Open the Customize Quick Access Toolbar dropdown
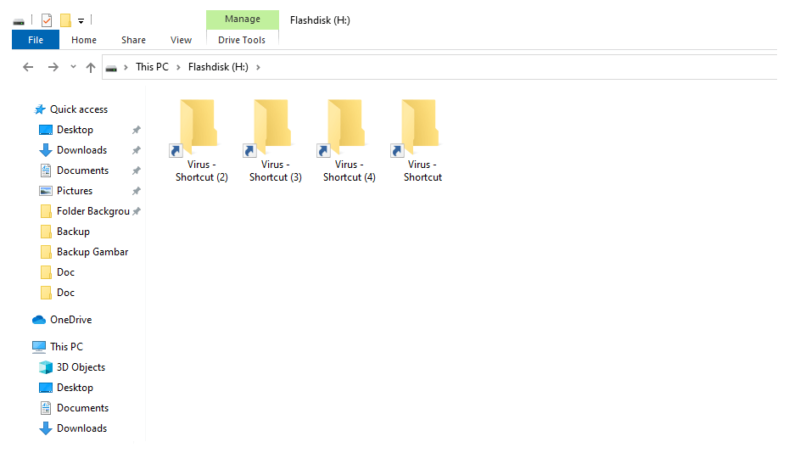 click(x=81, y=21)
